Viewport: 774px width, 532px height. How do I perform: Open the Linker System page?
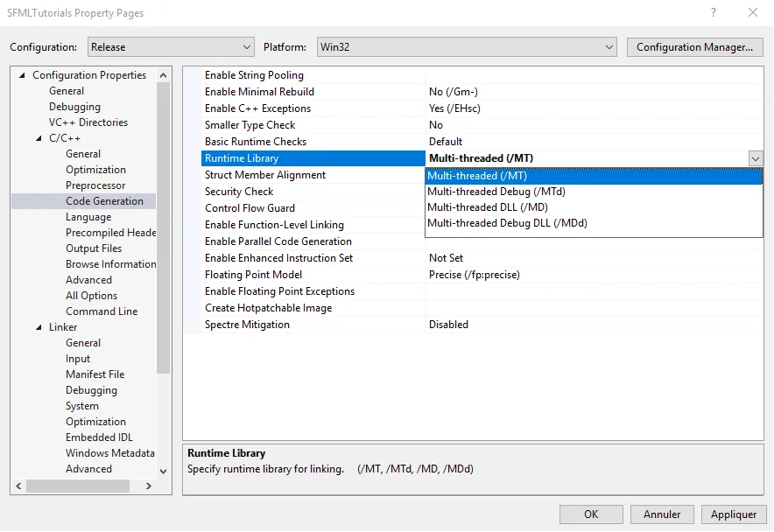(82, 406)
